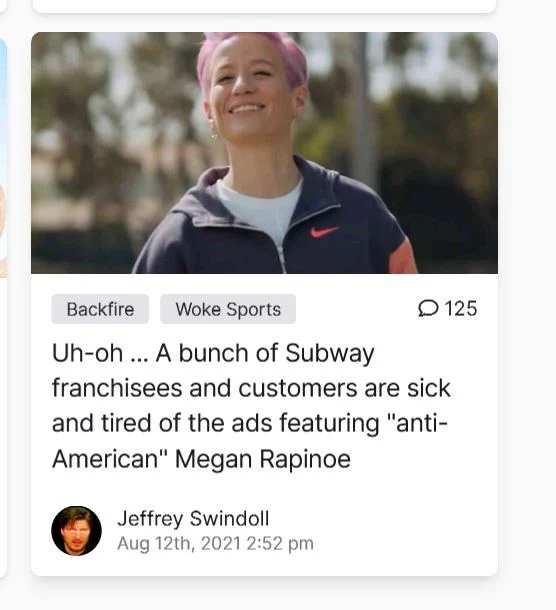Click the card edge above the article

264,6
